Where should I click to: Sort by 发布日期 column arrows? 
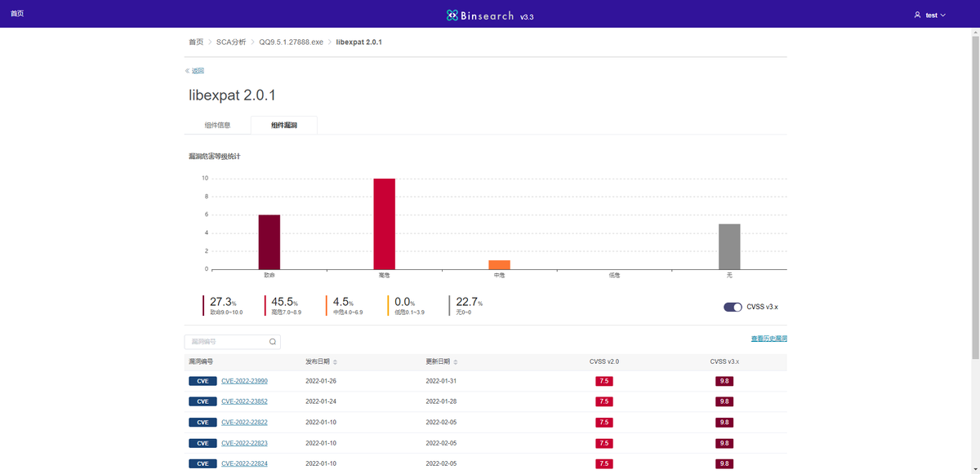pyautogui.click(x=335, y=361)
